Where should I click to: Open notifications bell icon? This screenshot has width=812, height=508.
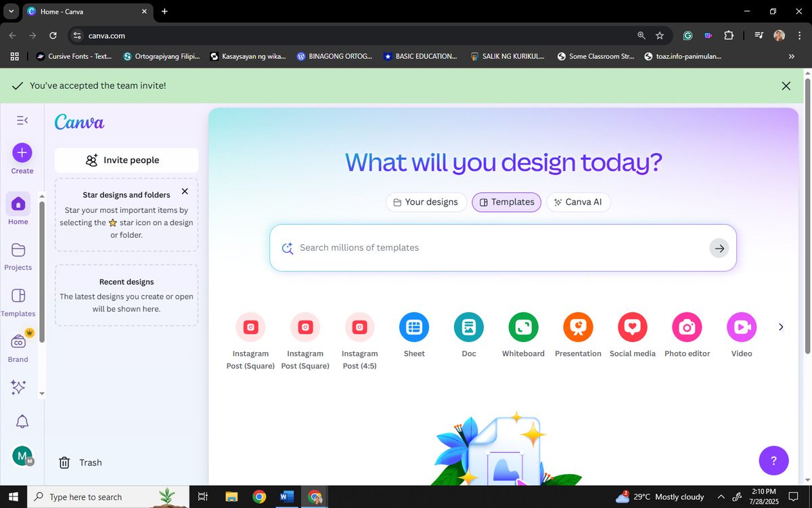point(22,421)
